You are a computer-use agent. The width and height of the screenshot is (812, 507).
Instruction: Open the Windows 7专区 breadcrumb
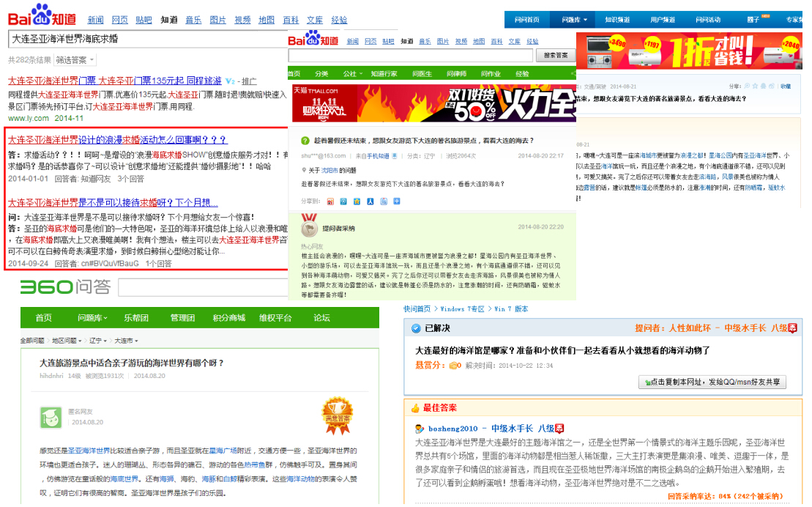tap(462, 309)
